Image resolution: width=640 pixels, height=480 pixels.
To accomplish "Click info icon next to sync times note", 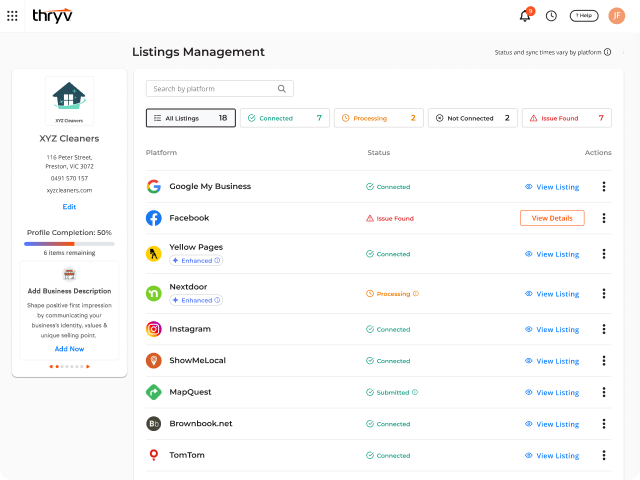I will (607, 52).
